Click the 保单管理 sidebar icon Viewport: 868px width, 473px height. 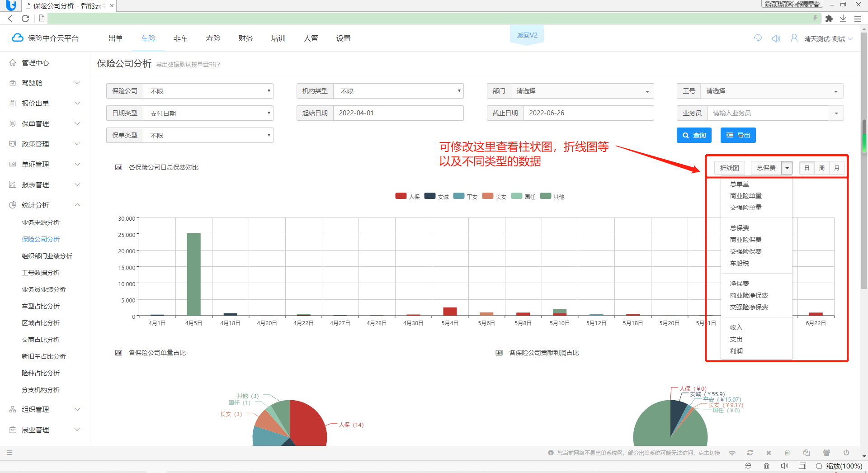[13, 123]
